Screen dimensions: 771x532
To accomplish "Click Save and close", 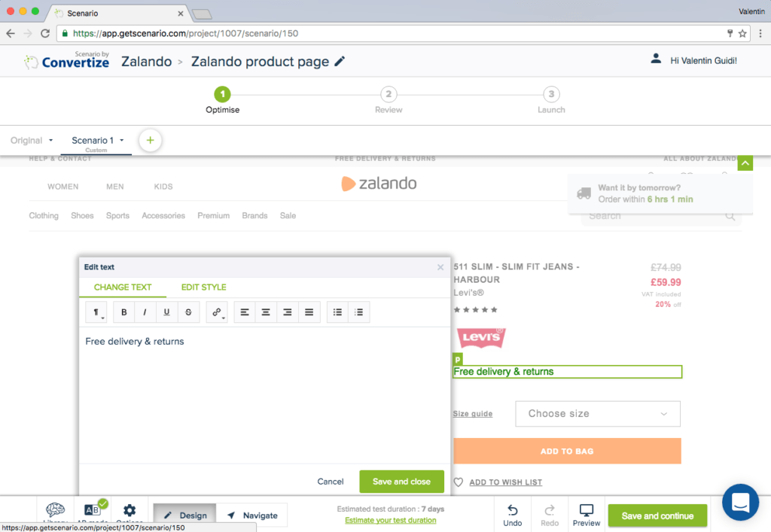I will pos(402,482).
